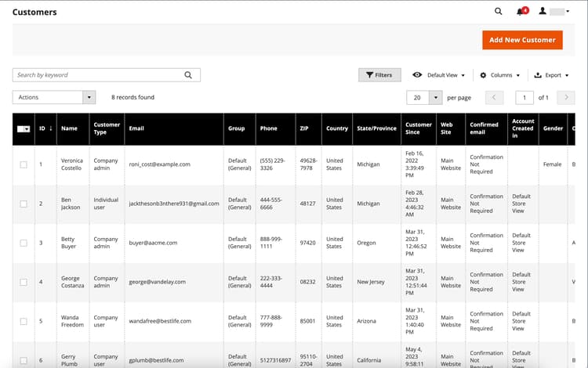
Task: Sort by Account Created in column header
Action: pos(523,128)
